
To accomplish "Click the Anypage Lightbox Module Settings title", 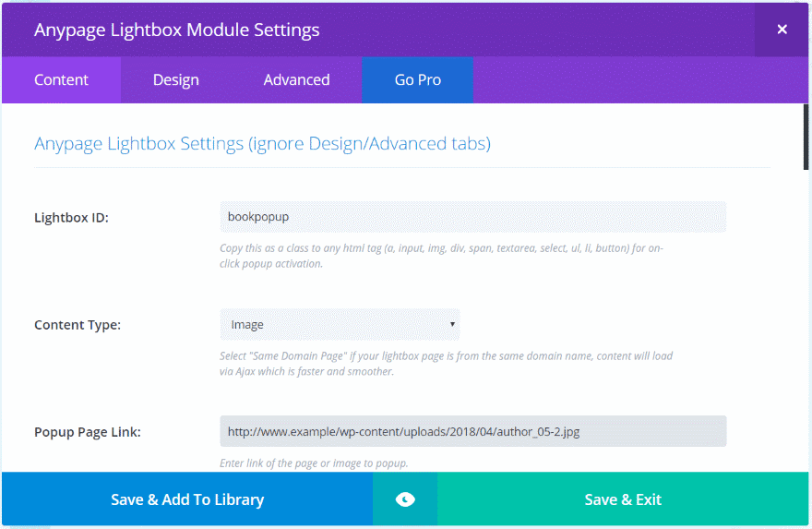I will [x=177, y=30].
